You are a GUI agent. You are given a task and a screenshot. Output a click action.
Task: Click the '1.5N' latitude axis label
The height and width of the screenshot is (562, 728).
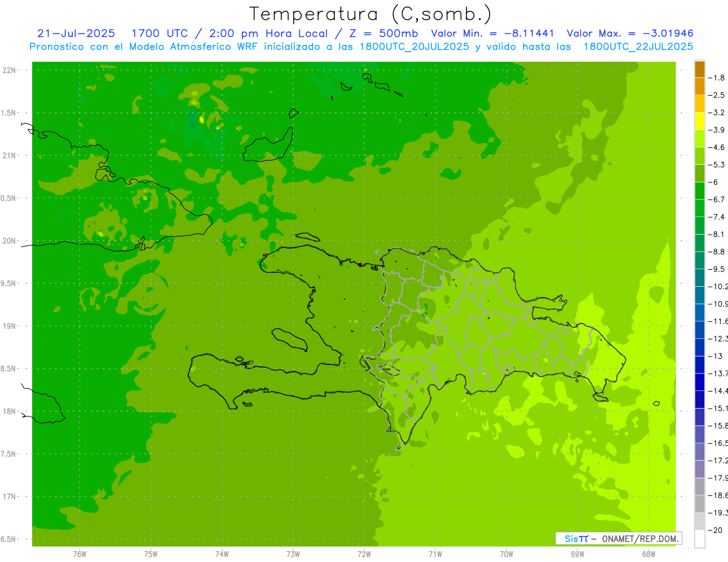(9, 113)
